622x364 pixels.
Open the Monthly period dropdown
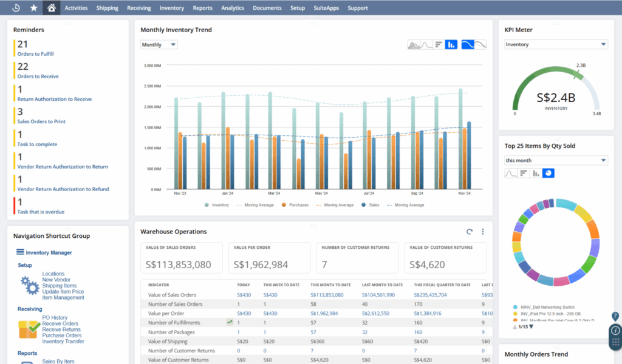159,45
